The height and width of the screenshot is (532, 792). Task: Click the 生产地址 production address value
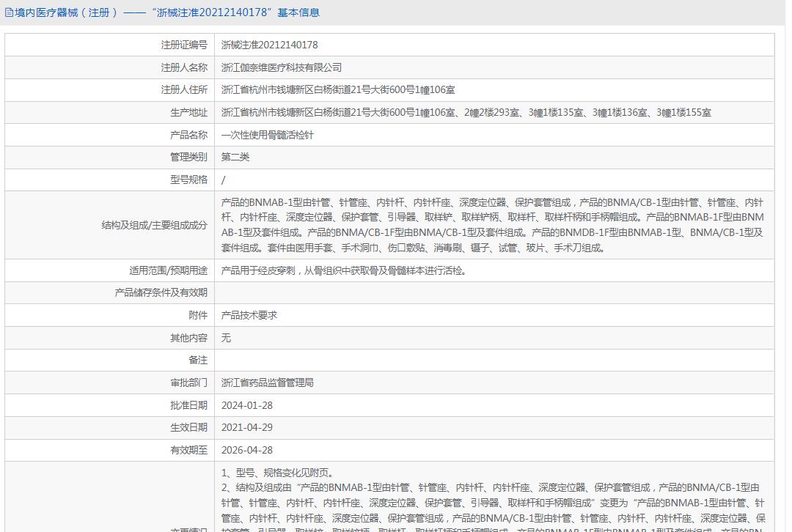click(x=466, y=113)
